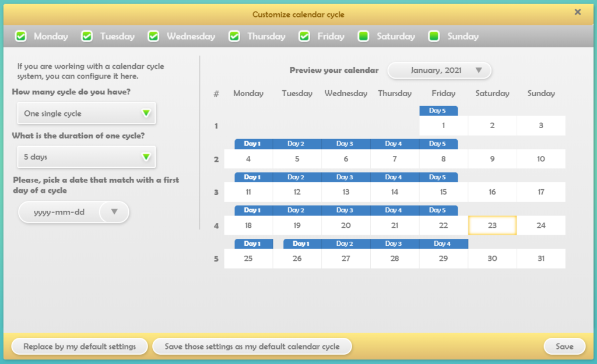Click the Saturday column header in preview
The height and width of the screenshot is (364, 597).
click(x=492, y=94)
